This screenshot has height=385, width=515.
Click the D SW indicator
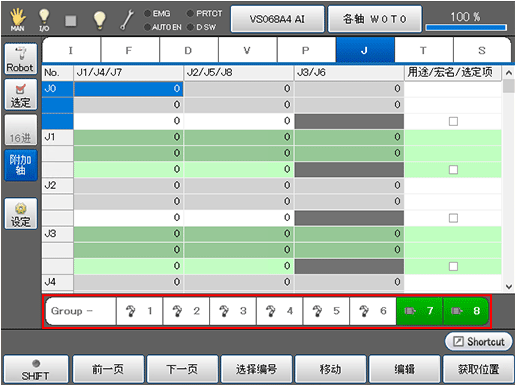click(x=202, y=27)
